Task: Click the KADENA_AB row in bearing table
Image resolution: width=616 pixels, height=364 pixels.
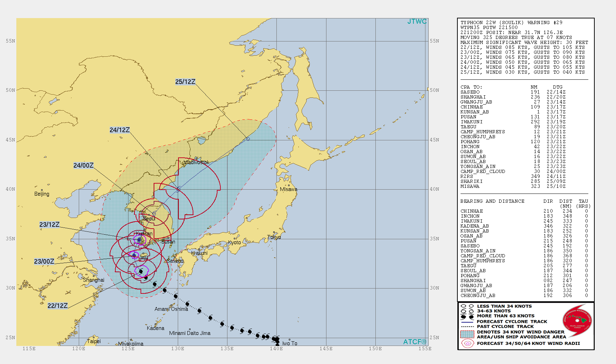Action: (524, 226)
